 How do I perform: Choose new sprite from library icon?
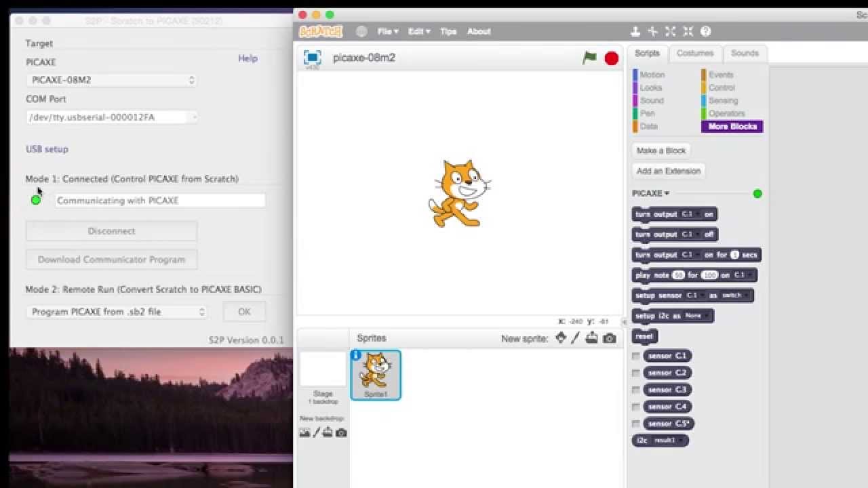coord(560,338)
